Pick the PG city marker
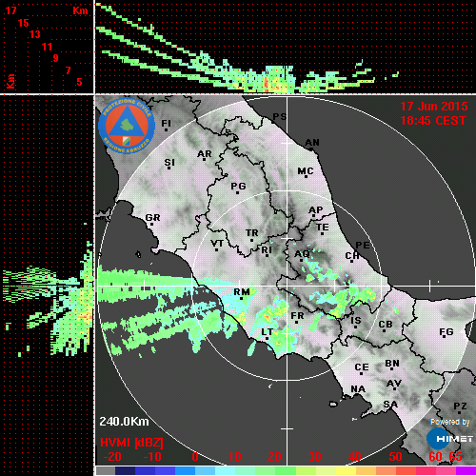The image size is (476, 476). click(237, 192)
